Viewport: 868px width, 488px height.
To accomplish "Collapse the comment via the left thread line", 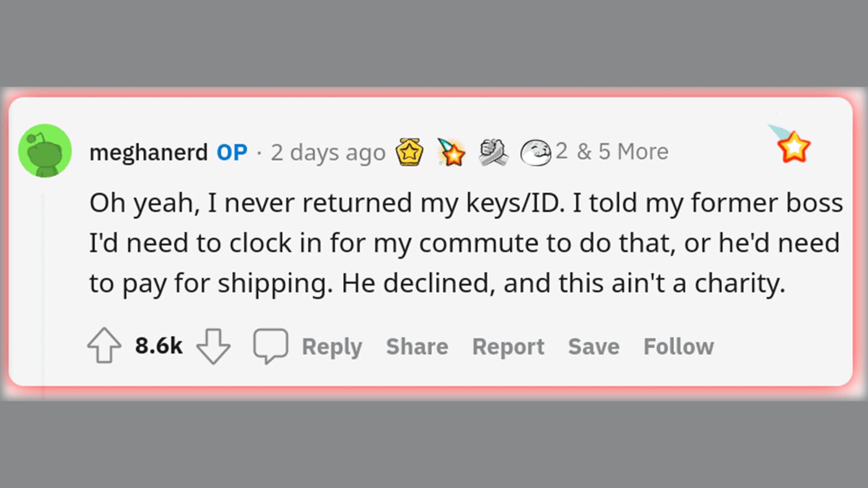I will click(42, 289).
